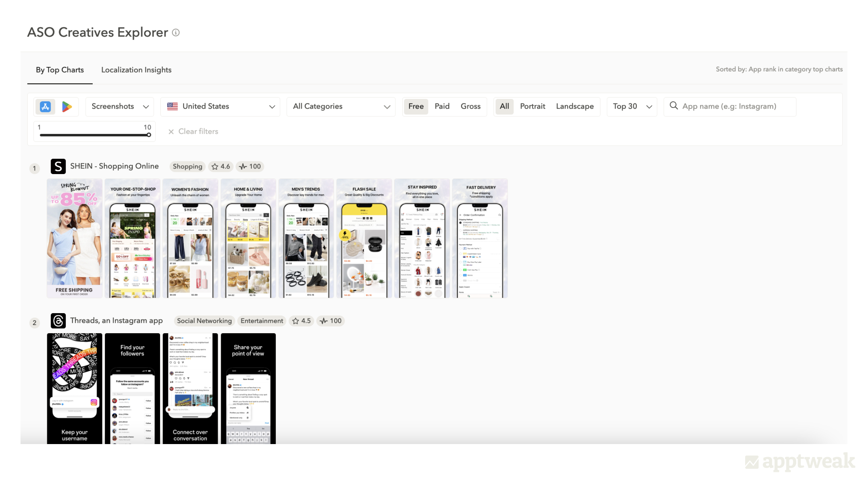This screenshot has width=868, height=482.
Task: Click the Social Networking category tag
Action: 204,321
